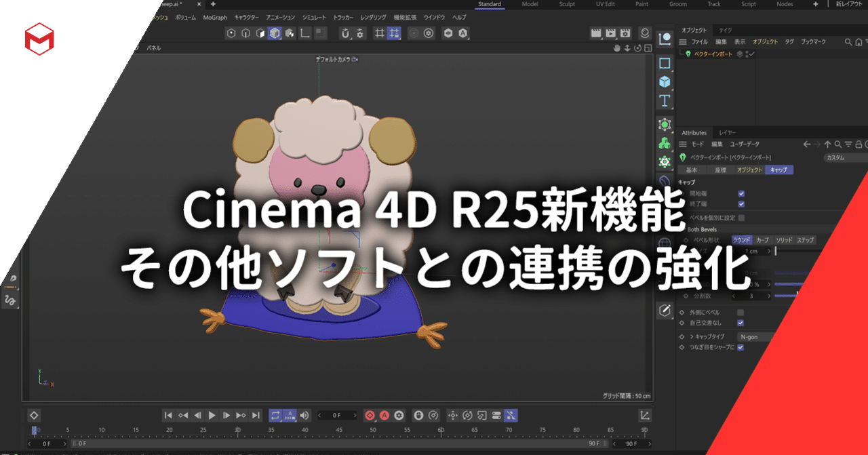Image resolution: width=868 pixels, height=455 pixels.
Task: Select the cube primitive icon in right sidebar
Action: point(665,82)
